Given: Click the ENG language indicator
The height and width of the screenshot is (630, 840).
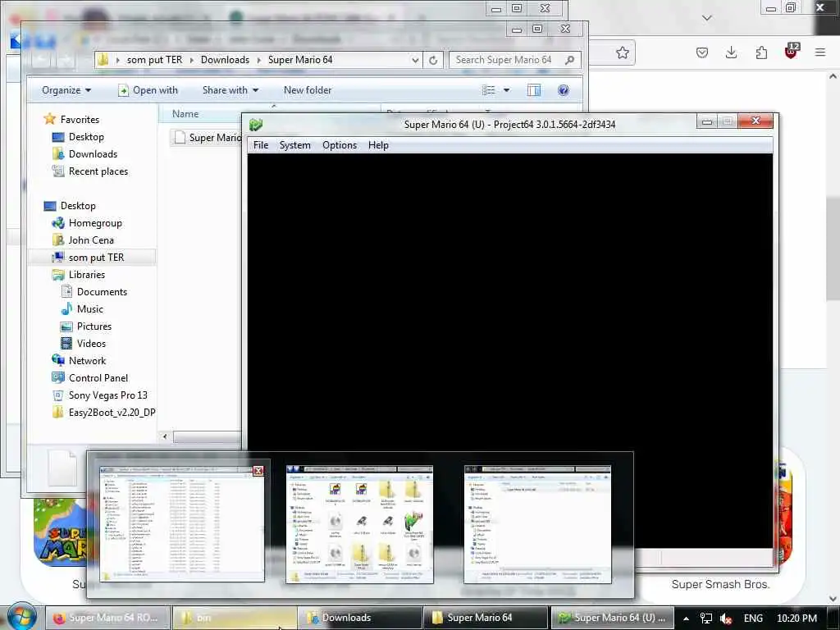Looking at the screenshot, I should (x=753, y=619).
